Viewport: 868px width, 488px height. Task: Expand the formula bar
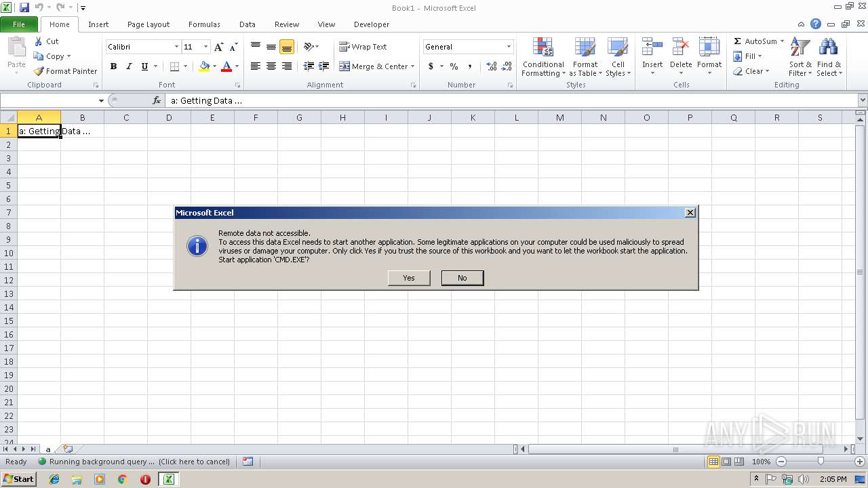click(x=862, y=100)
